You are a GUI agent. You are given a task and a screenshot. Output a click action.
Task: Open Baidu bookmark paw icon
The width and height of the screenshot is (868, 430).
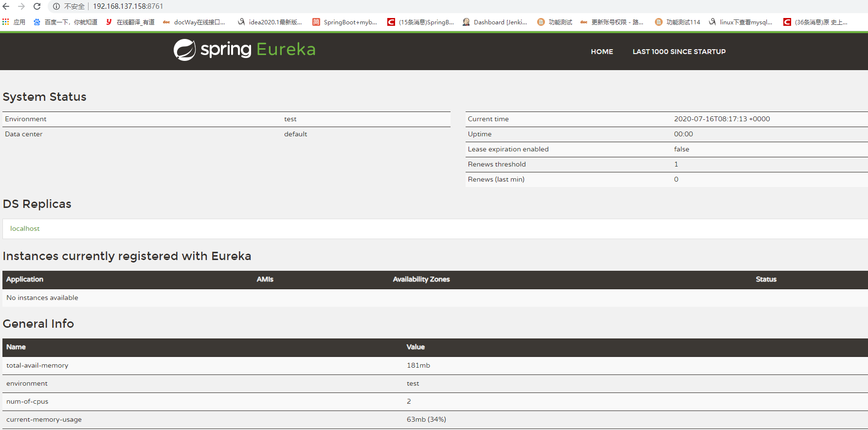coord(37,22)
